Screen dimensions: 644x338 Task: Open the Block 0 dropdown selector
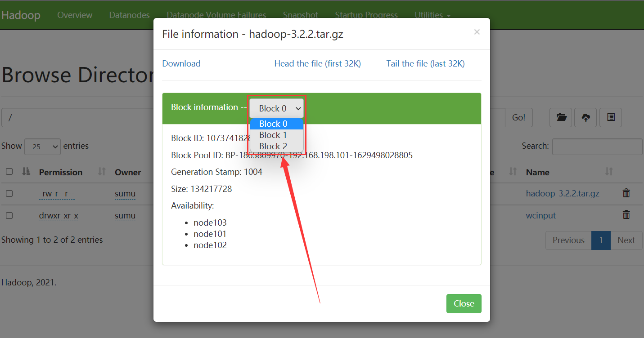(277, 108)
